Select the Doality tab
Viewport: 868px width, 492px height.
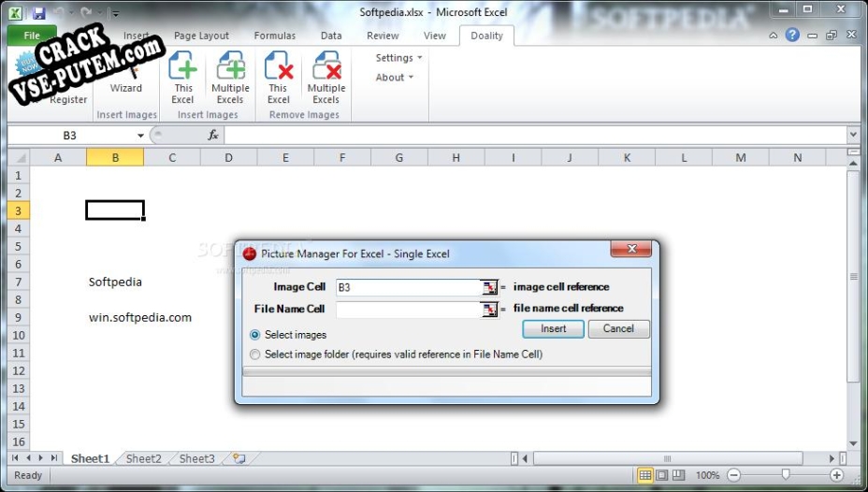click(x=486, y=36)
